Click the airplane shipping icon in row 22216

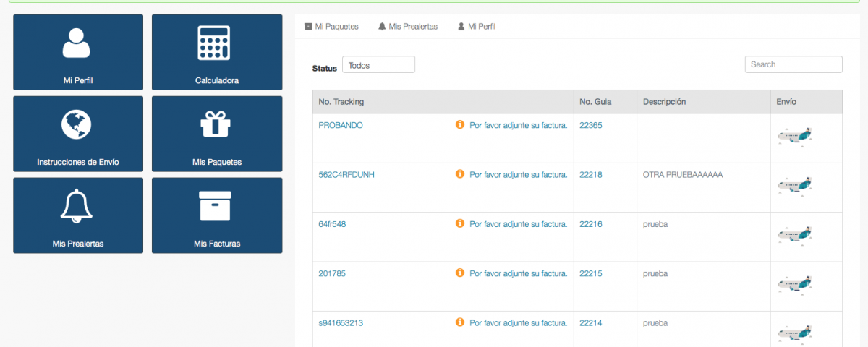pyautogui.click(x=794, y=234)
